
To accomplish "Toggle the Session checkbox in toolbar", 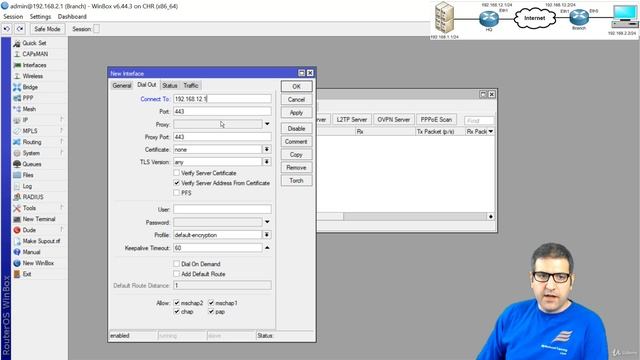I will [96, 29].
